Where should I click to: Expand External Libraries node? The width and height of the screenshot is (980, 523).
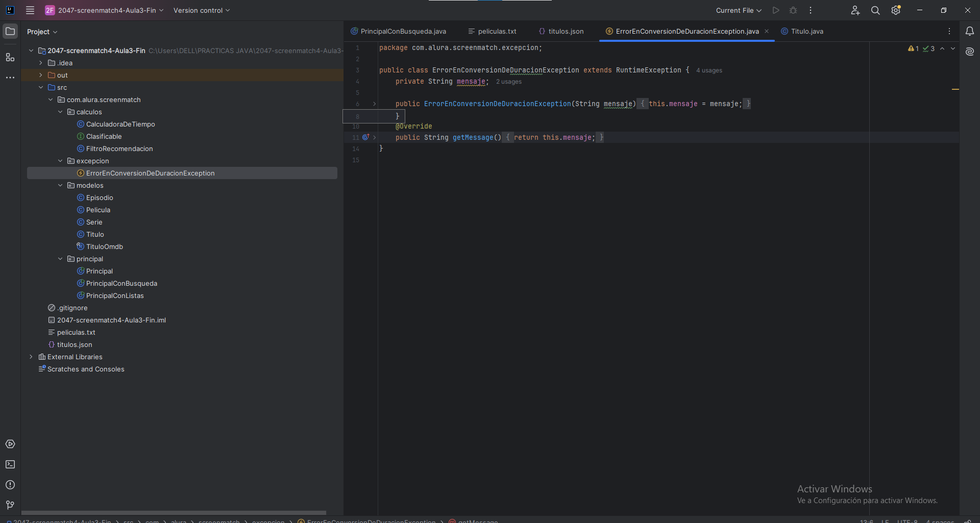click(31, 357)
